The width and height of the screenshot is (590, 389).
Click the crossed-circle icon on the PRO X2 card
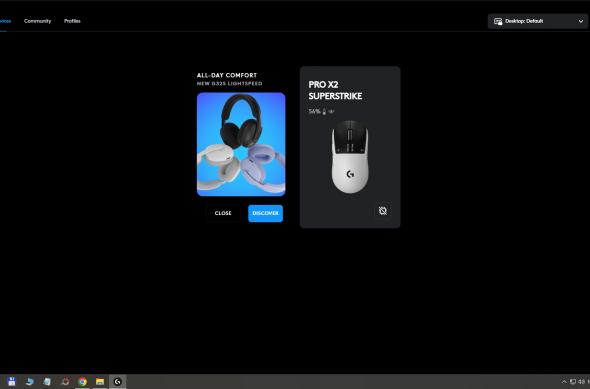click(383, 211)
